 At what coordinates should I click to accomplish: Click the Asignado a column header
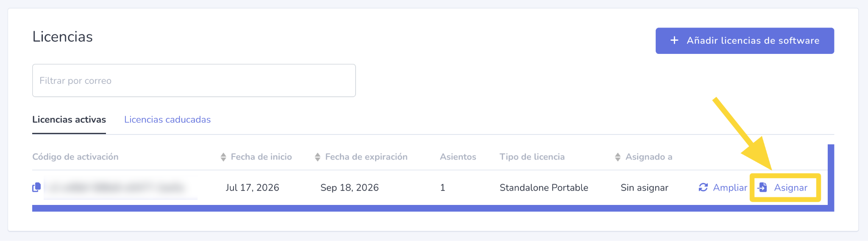pyautogui.click(x=649, y=157)
